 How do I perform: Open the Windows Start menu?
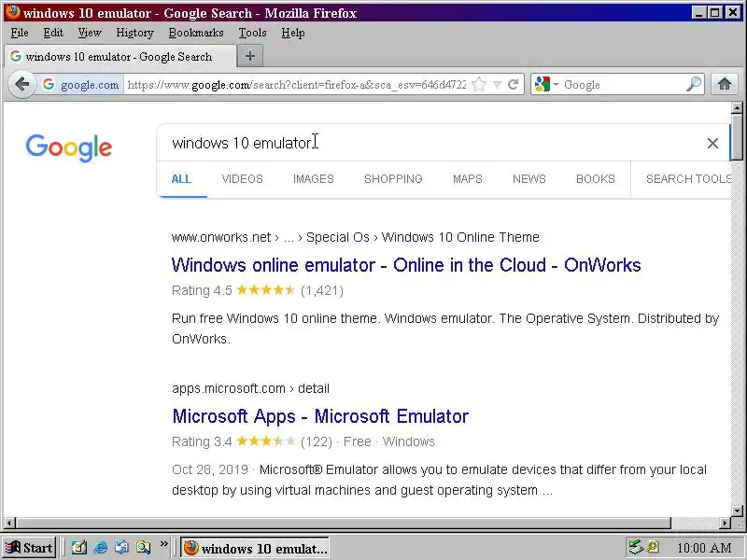pos(30,548)
